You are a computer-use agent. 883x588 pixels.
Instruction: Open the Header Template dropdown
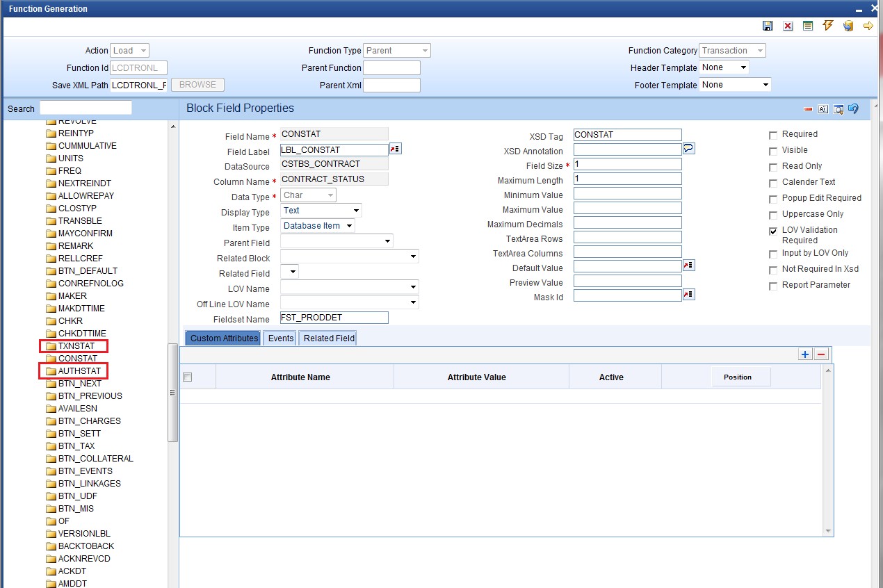724,67
